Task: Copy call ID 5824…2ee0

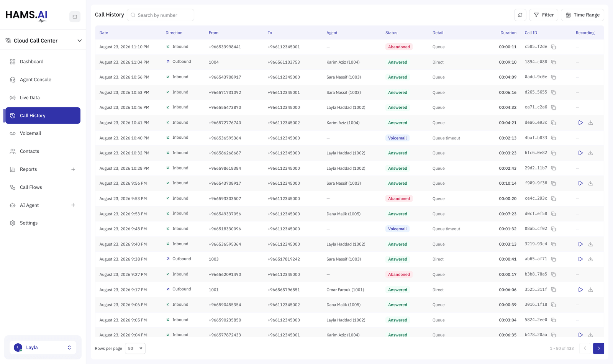Action: point(554,320)
